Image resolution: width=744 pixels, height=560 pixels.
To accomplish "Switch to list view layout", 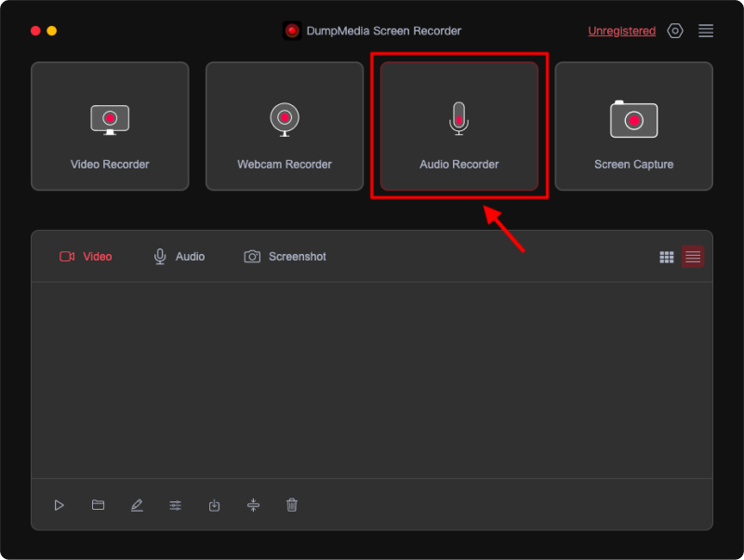I will [x=692, y=257].
